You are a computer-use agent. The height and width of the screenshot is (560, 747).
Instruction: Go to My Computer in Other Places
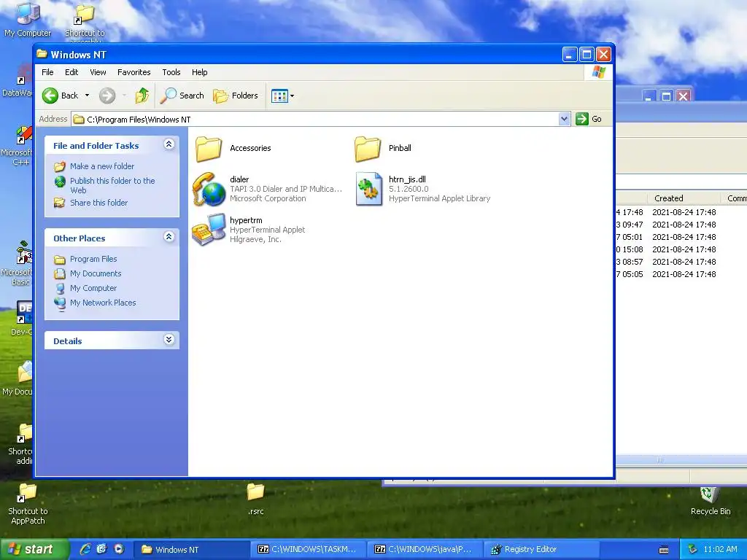click(x=93, y=288)
